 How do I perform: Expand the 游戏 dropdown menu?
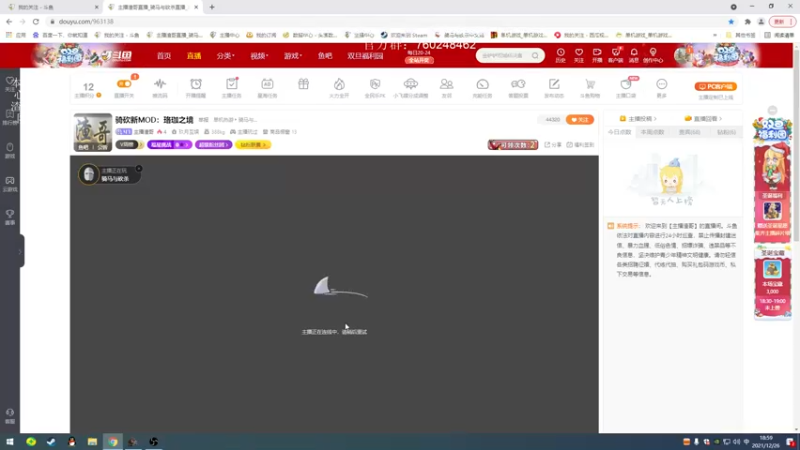pyautogui.click(x=293, y=56)
